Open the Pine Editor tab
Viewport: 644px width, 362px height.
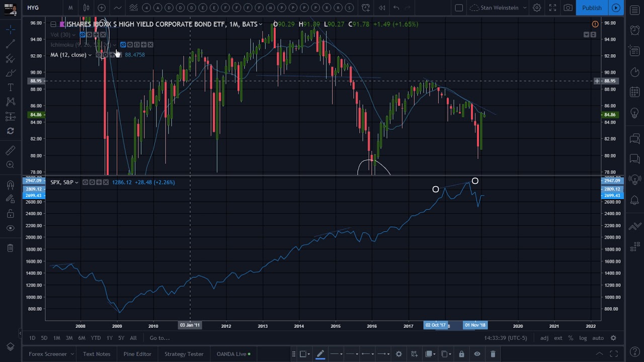pos(137,354)
